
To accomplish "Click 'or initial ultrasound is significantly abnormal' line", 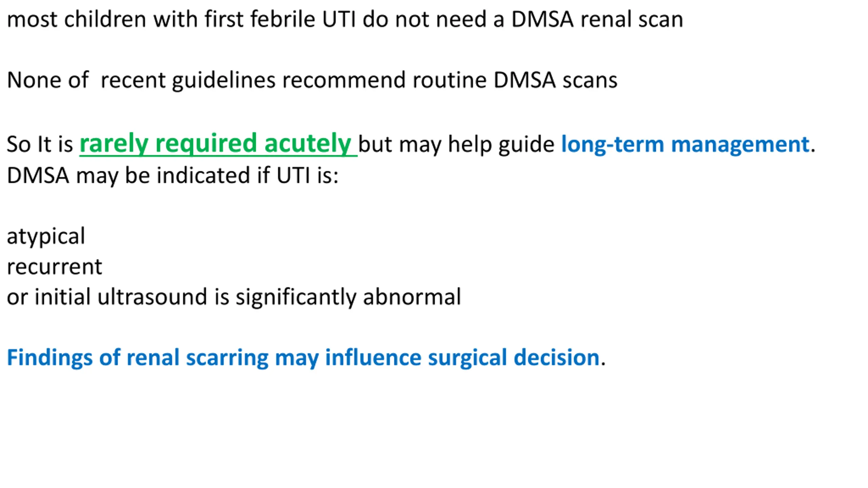I will coord(234,297).
